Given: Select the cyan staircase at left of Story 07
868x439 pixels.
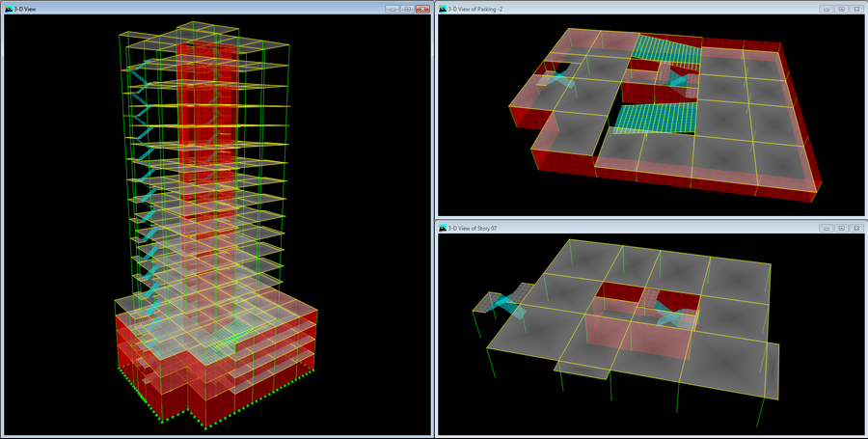Looking at the screenshot, I should tap(504, 302).
